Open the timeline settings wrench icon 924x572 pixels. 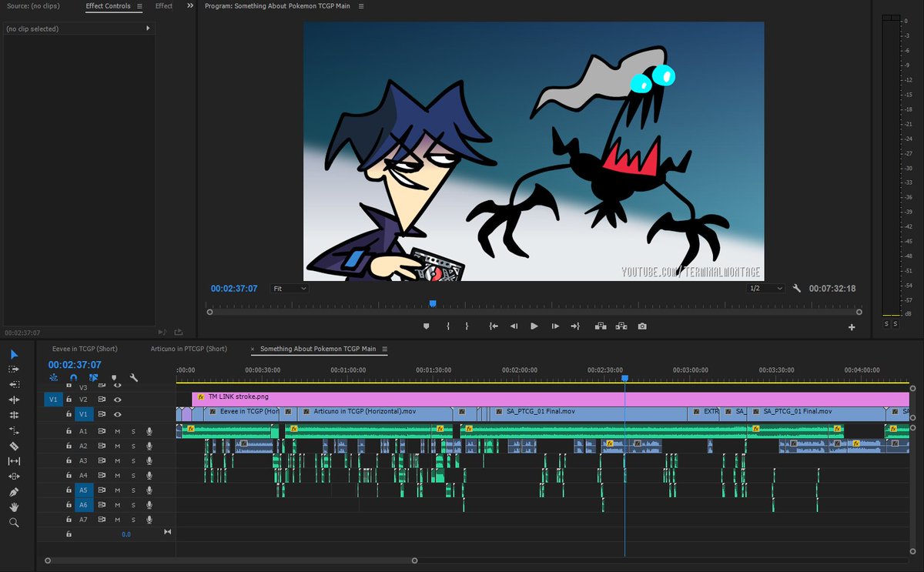132,377
